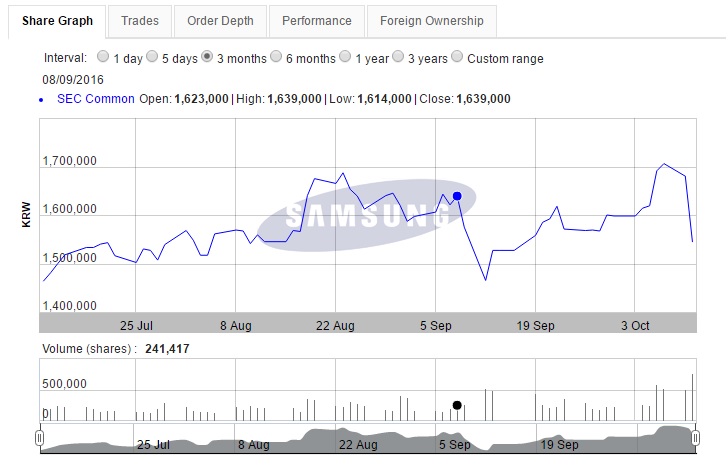Select the Custom range radio button
This screenshot has width=728, height=465.
click(457, 57)
